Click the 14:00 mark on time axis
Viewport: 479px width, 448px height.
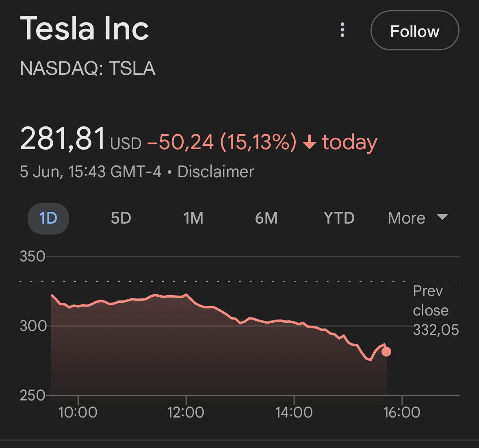[x=294, y=412]
